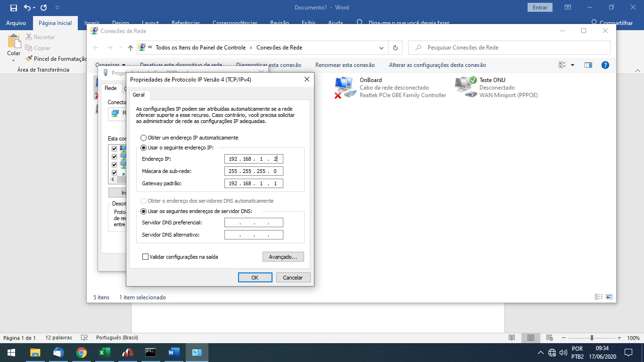Image resolution: width=644 pixels, height=362 pixels.
Task: Click 'Renomear esta conexão'
Action: 344,65
